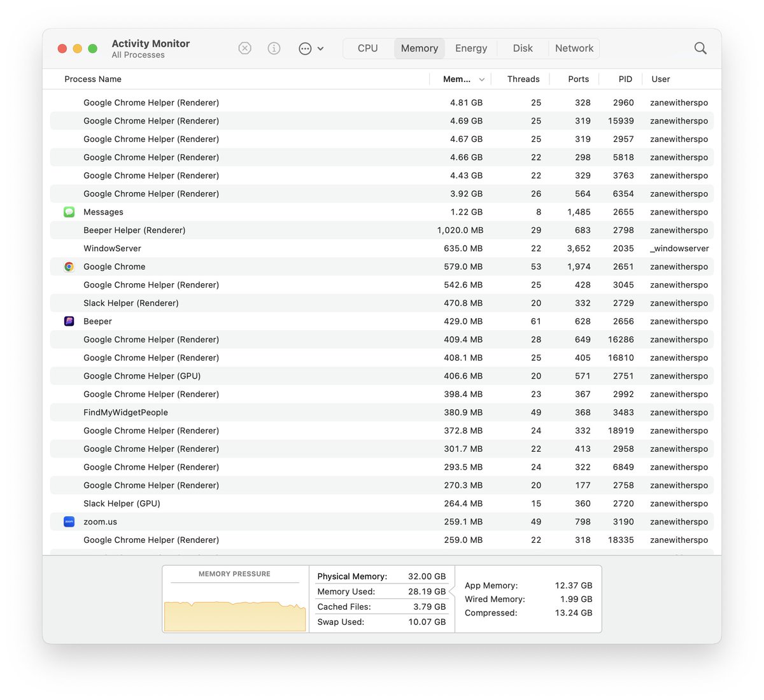Click the Wired Memory 1.99 GB value
The height and width of the screenshot is (700, 764).
(576, 599)
